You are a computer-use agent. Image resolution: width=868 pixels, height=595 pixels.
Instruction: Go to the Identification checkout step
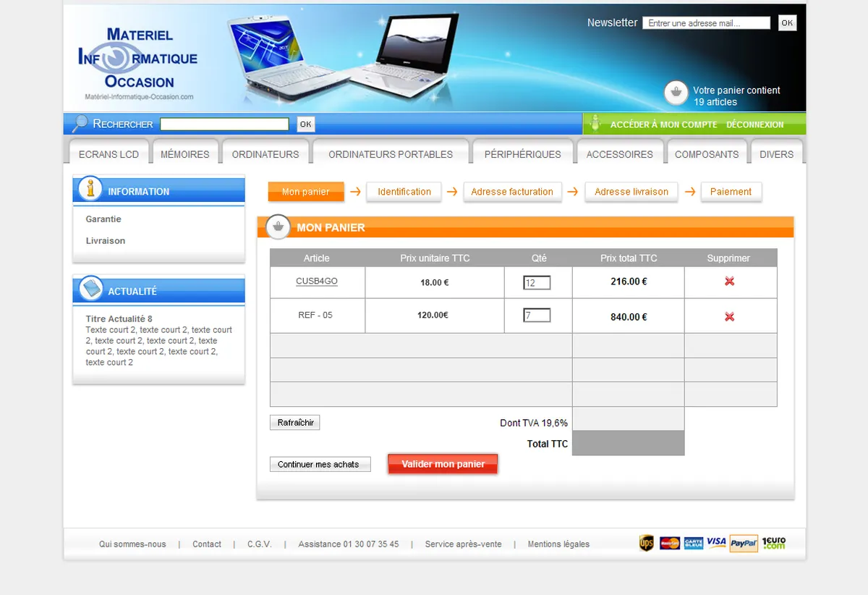click(x=403, y=192)
